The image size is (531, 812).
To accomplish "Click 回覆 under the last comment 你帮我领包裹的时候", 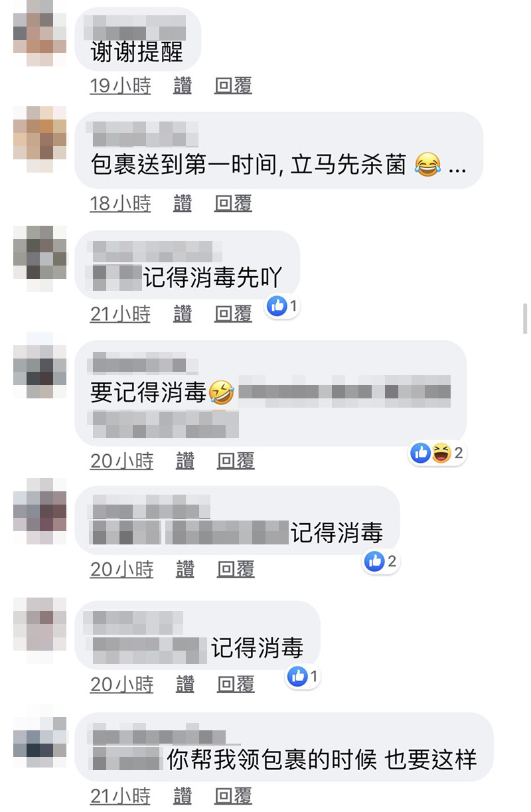I will (233, 796).
